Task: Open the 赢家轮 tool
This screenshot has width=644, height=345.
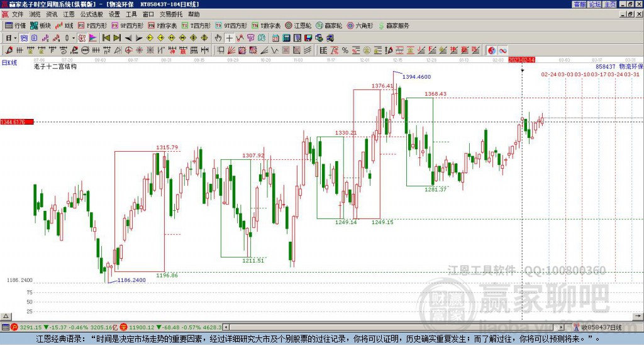Action: tap(329, 25)
